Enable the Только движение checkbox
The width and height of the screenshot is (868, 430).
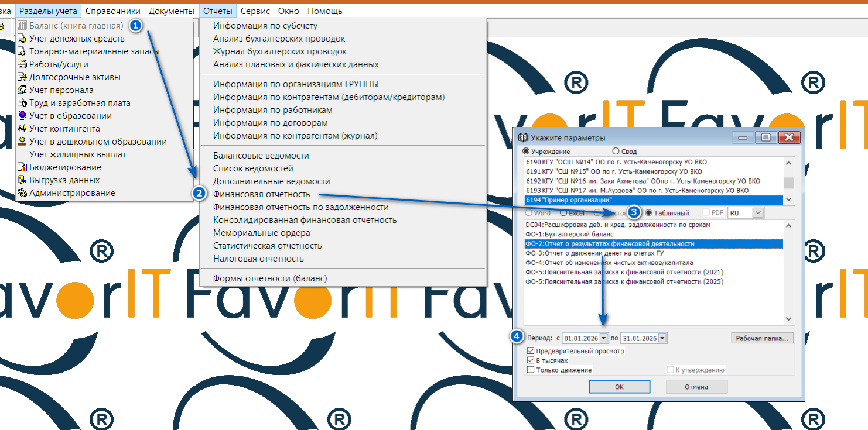[531, 370]
